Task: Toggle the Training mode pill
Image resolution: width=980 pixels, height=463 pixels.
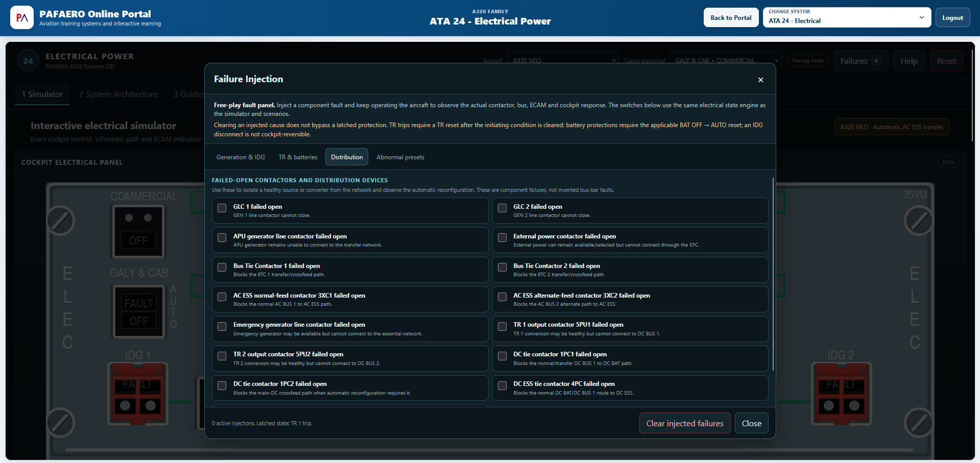Action: [807, 61]
